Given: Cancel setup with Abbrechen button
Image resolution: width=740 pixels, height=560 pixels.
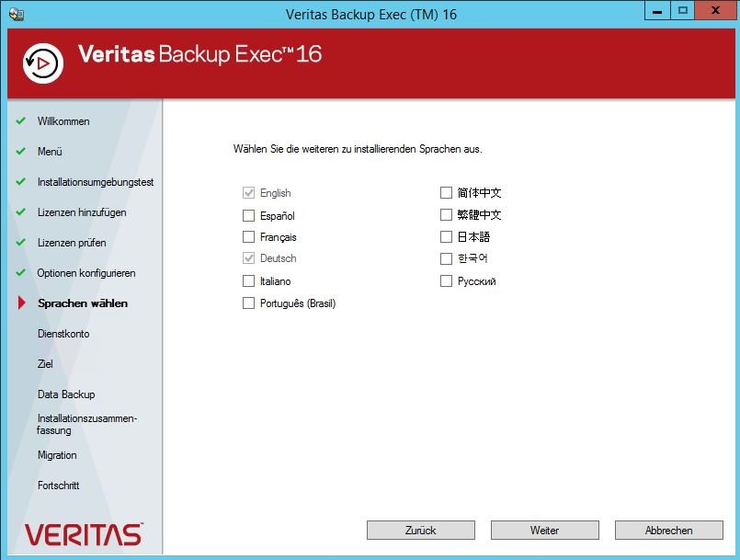Looking at the screenshot, I should point(668,531).
